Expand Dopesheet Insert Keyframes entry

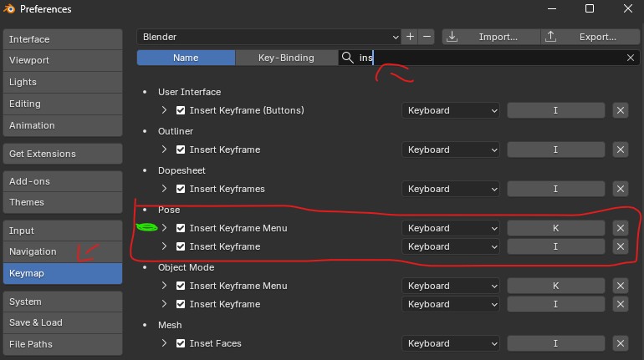coord(164,189)
